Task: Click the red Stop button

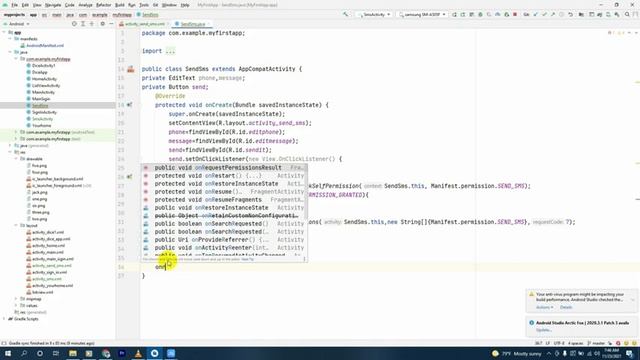Action: (x=515, y=14)
